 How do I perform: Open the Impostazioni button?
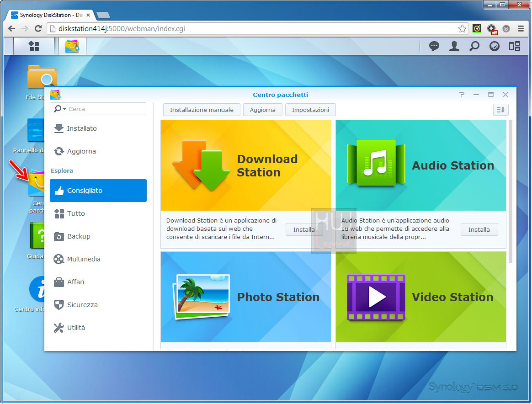310,110
